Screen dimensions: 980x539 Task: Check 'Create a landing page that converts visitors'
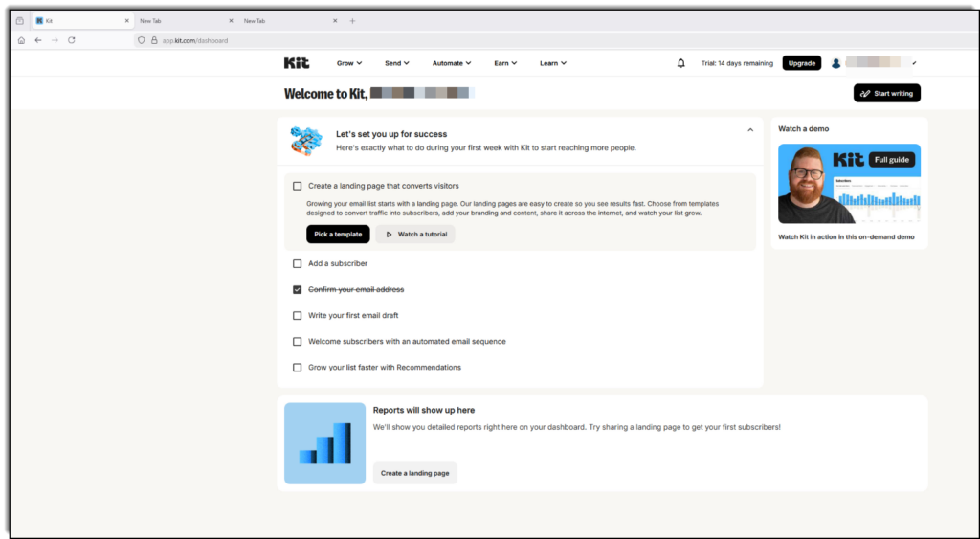(x=298, y=186)
